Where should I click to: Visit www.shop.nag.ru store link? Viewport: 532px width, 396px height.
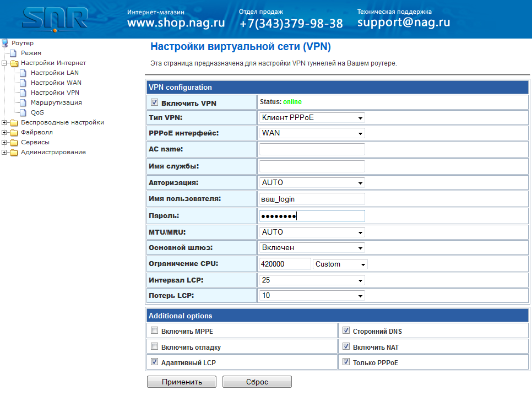176,23
